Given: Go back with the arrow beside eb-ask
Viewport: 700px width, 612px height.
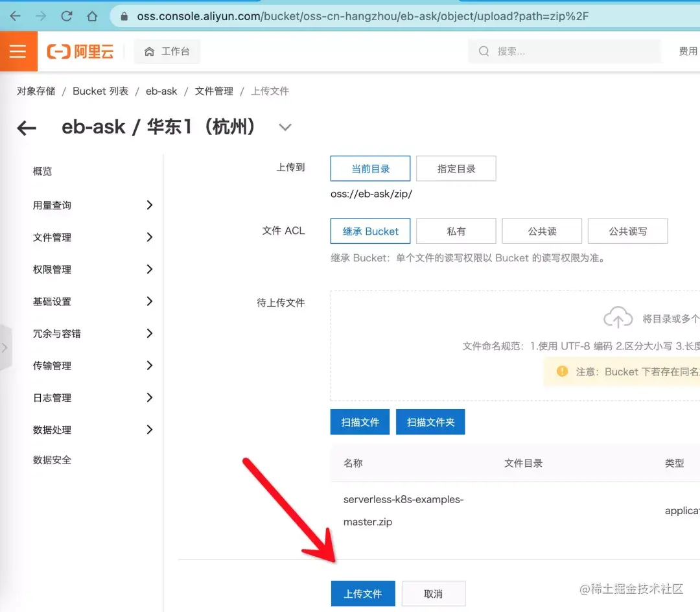Looking at the screenshot, I should click(x=27, y=128).
